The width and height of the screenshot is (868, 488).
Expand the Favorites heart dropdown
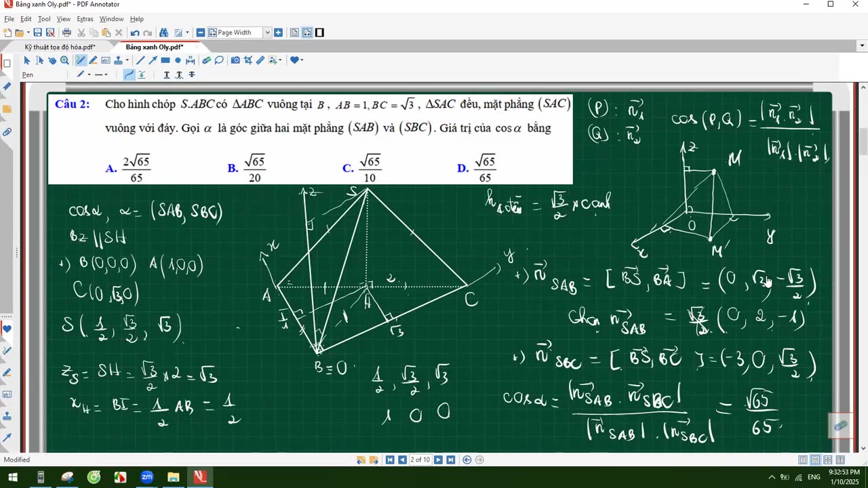click(302, 60)
